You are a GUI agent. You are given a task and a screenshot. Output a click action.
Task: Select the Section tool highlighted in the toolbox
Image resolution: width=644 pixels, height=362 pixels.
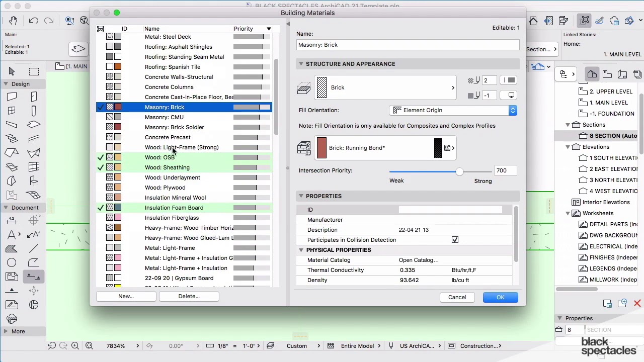(34, 277)
